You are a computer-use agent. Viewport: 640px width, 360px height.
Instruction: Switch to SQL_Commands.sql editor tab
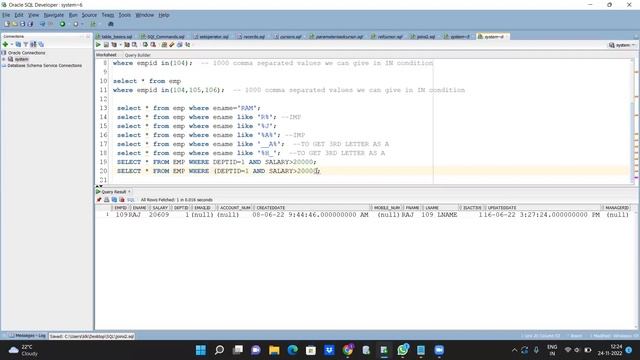pyautogui.click(x=165, y=37)
